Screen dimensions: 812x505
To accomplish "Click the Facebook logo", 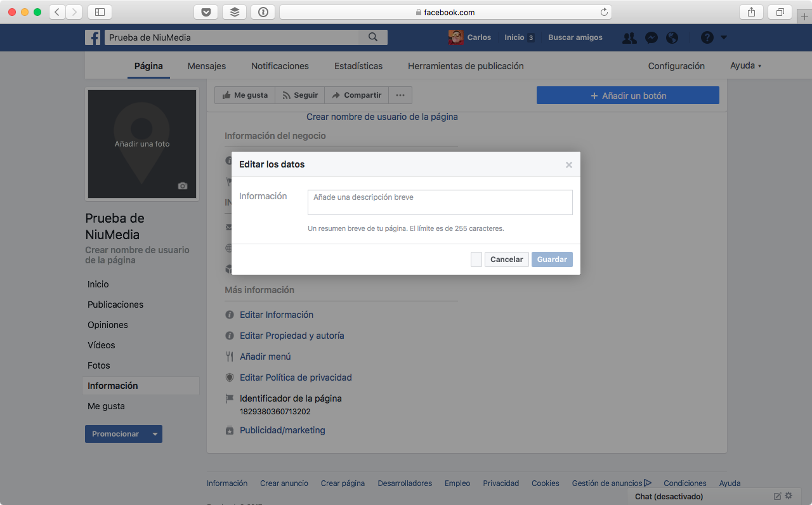I will point(93,37).
